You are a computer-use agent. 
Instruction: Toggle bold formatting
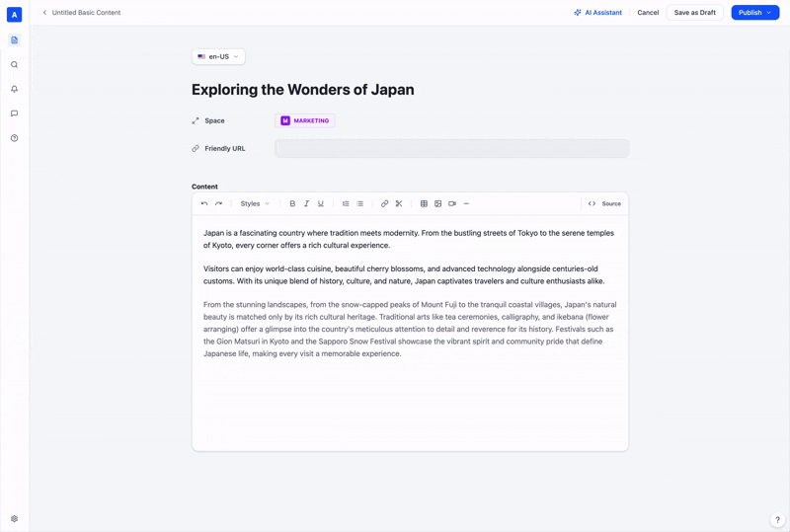(292, 203)
